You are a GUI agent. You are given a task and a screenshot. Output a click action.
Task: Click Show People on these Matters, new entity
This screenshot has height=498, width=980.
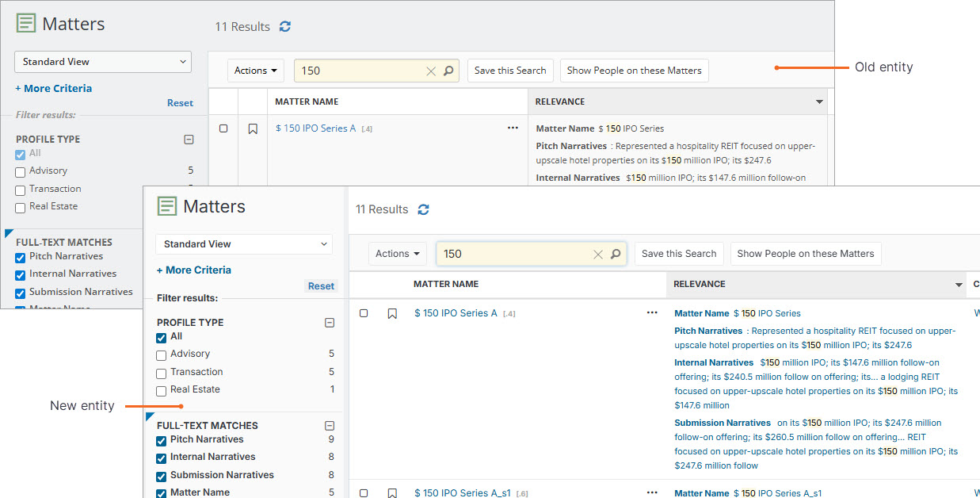point(806,254)
